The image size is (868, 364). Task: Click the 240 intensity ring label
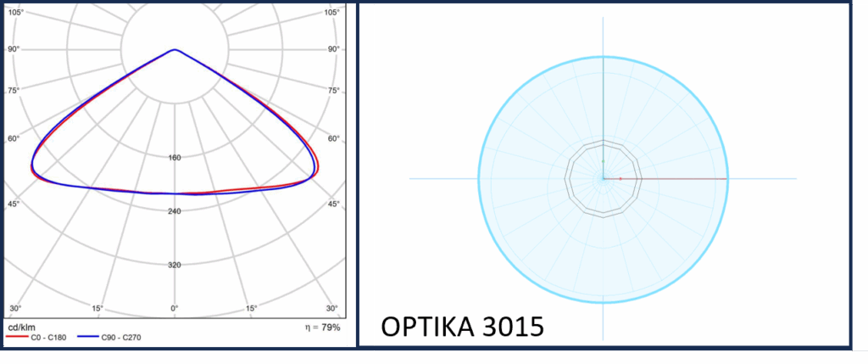(x=175, y=211)
